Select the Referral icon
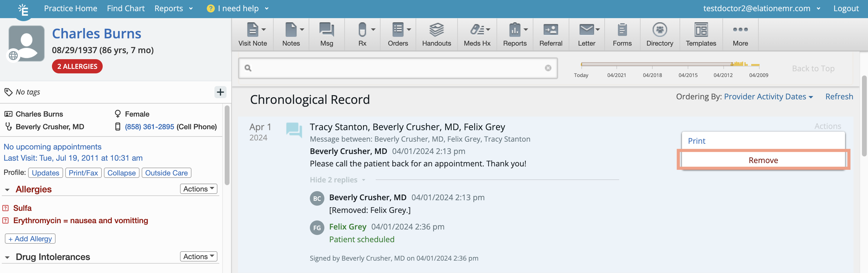The image size is (868, 273). pyautogui.click(x=551, y=34)
